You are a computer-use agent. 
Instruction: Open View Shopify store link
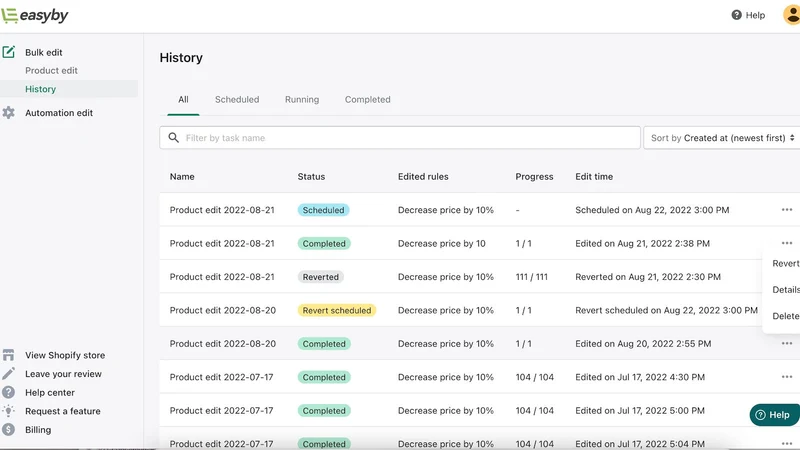tap(65, 355)
